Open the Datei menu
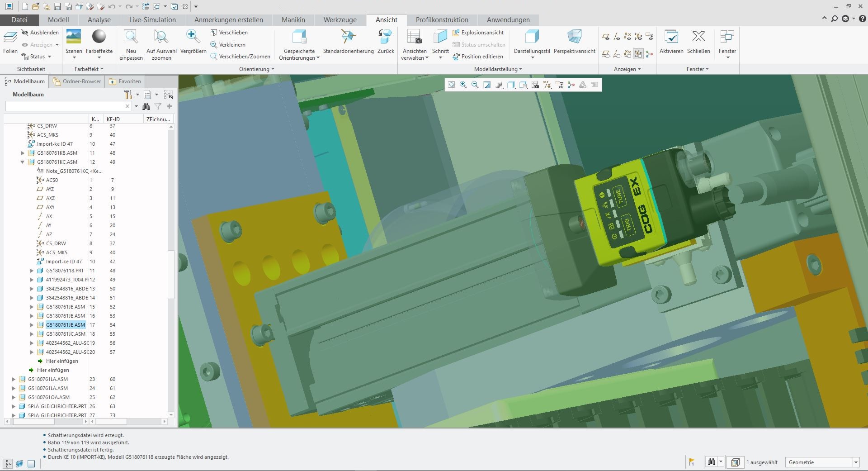Screen dimensions: 868x471 (19, 20)
